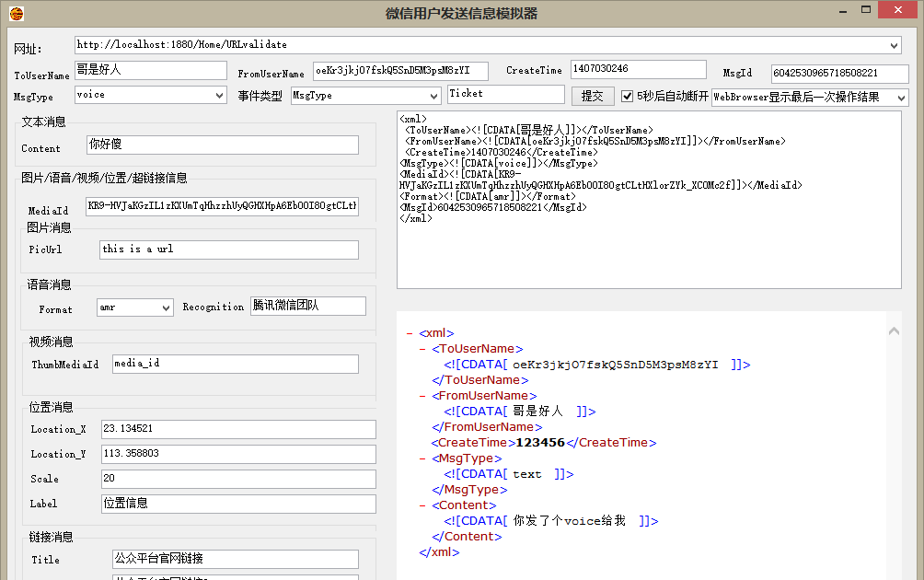This screenshot has width=924, height=580.
Task: Maximize the simulator window
Action: [866, 9]
